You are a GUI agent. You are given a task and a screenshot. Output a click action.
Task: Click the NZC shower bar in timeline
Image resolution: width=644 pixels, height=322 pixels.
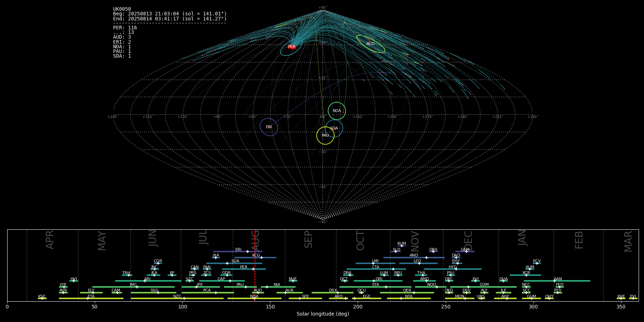point(177,298)
